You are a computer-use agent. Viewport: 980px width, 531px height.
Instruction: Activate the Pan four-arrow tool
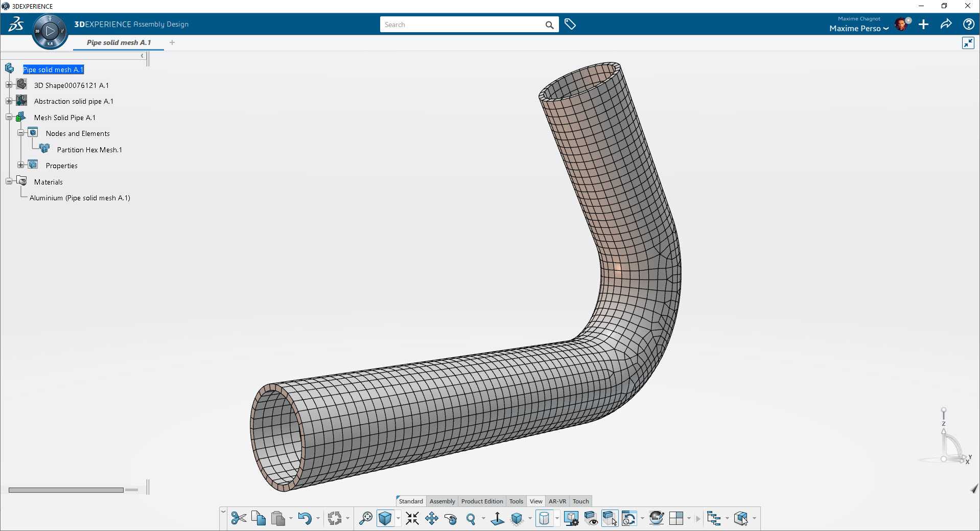(432, 518)
